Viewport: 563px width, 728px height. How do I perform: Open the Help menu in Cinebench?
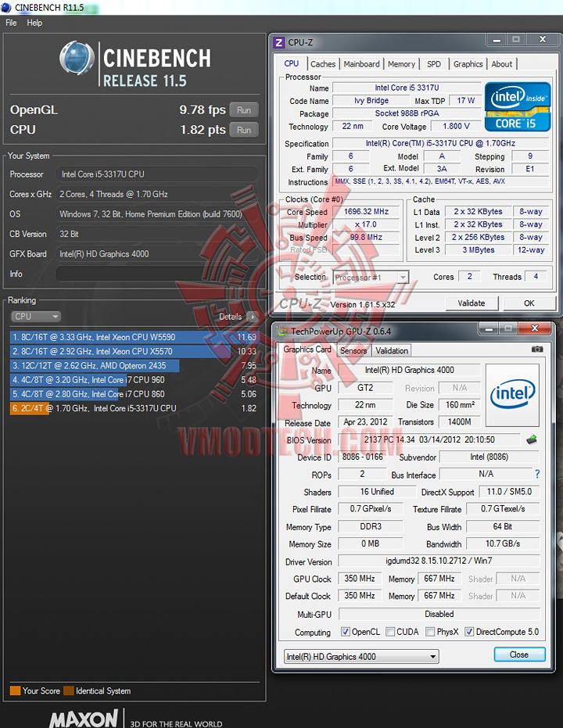(x=34, y=23)
